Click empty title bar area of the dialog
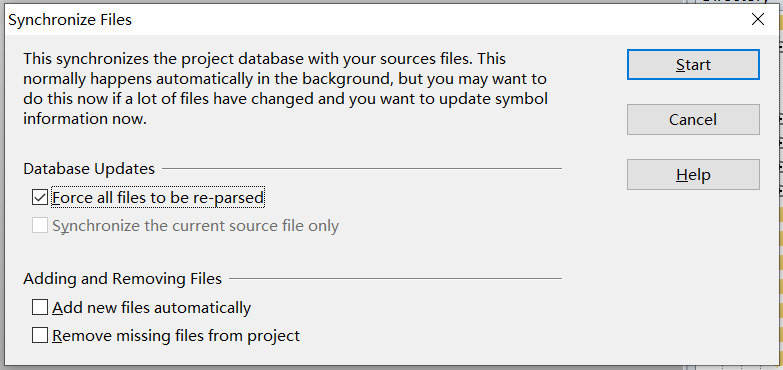Screen dimensions: 783x370 click(x=439, y=19)
